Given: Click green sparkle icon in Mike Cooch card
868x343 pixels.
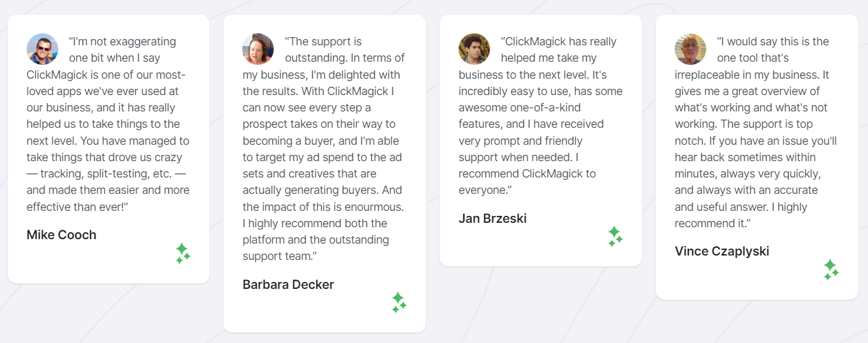Looking at the screenshot, I should (183, 253).
